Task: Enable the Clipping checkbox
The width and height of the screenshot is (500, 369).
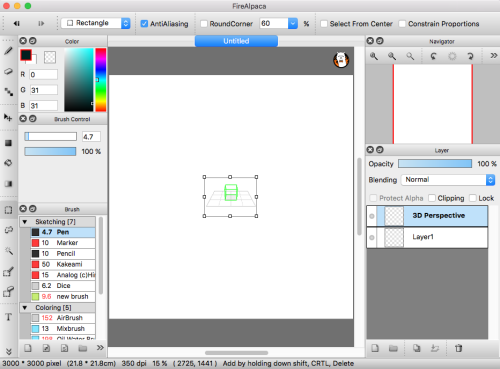Action: [x=432, y=198]
